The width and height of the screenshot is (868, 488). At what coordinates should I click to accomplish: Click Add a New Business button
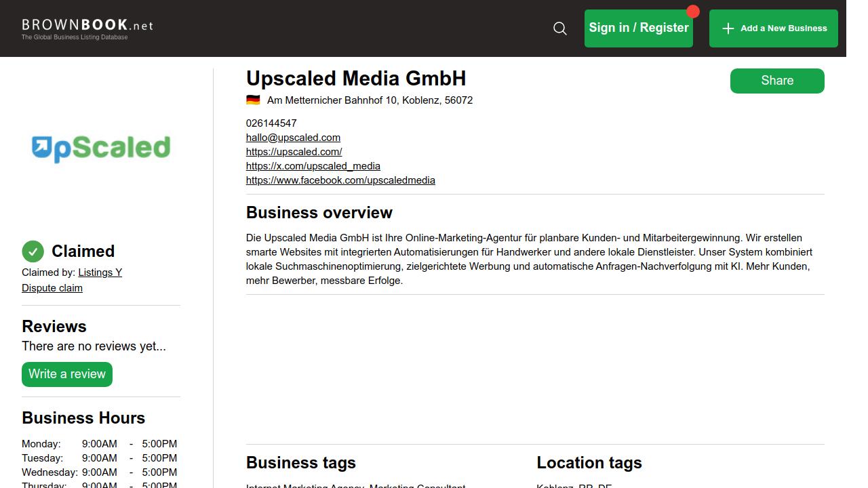click(x=774, y=28)
